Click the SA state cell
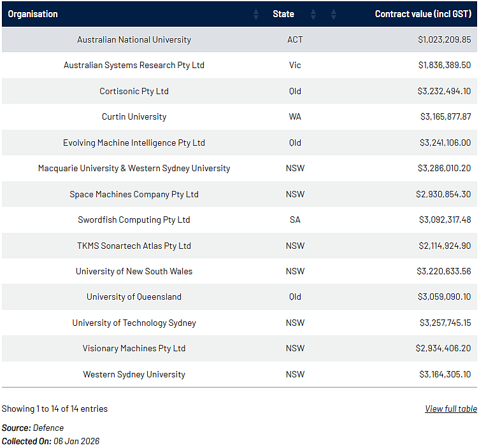Viewport: 486px width, 448px height. point(295,220)
